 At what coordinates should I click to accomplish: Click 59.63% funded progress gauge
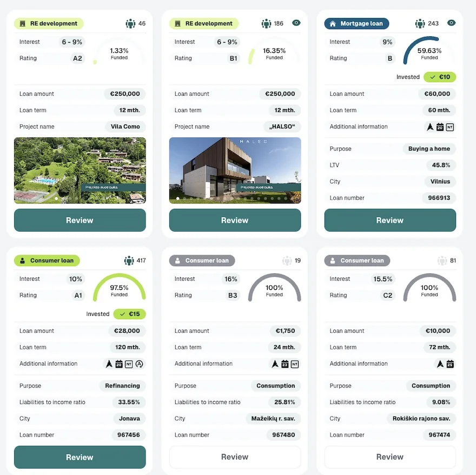pyautogui.click(x=429, y=51)
